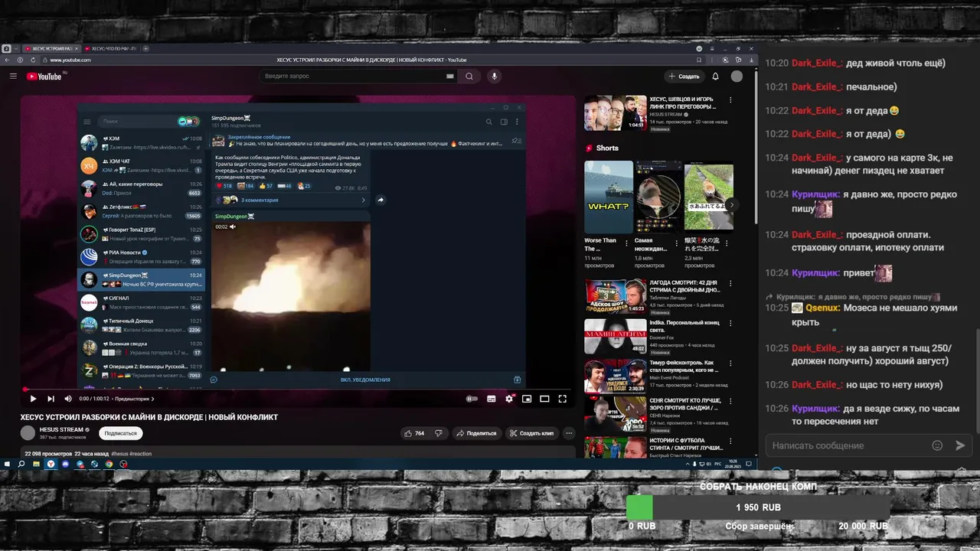Click the Создать button in YouTube header
Image resolution: width=980 pixels, height=551 pixels.
pyautogui.click(x=683, y=77)
